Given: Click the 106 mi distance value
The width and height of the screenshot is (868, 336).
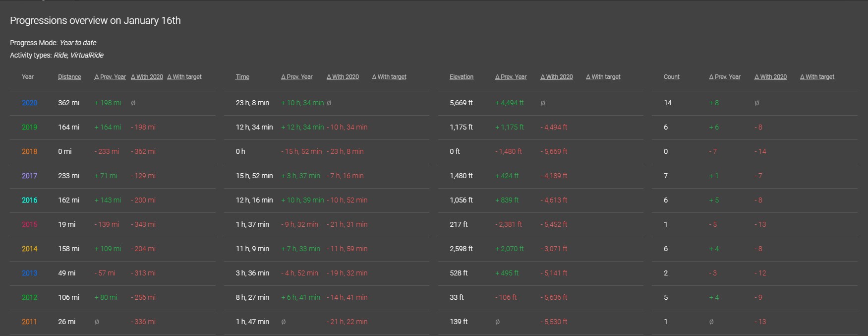Looking at the screenshot, I should pos(68,297).
